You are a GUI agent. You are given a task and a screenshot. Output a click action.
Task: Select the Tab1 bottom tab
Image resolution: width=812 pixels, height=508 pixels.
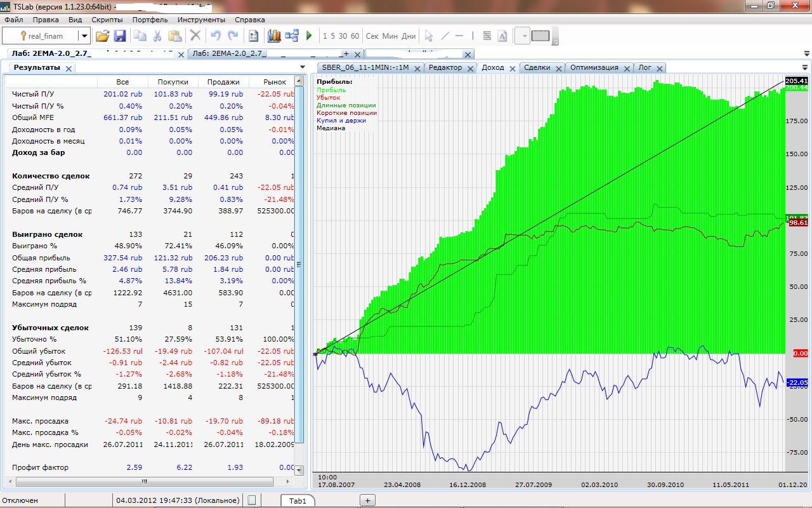298,500
